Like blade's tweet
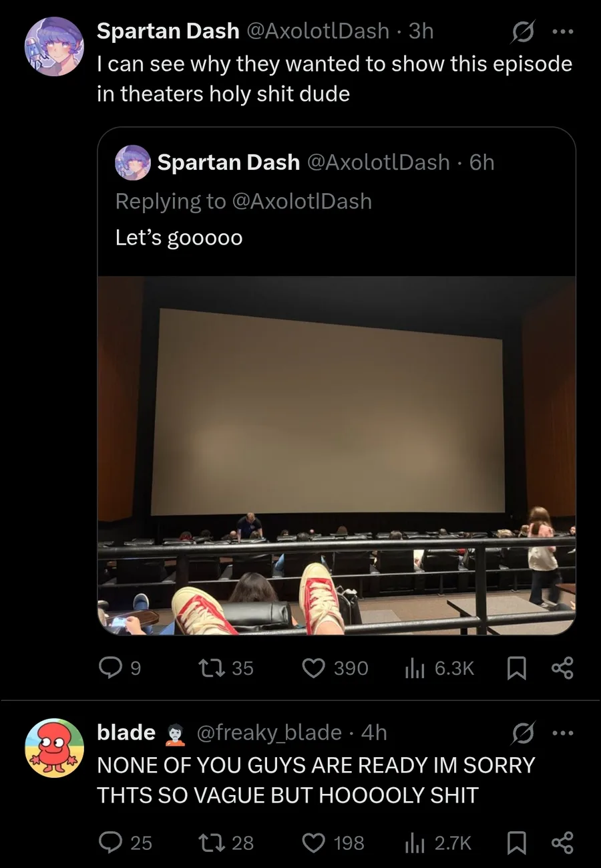This screenshot has height=868, width=601. pos(313,843)
